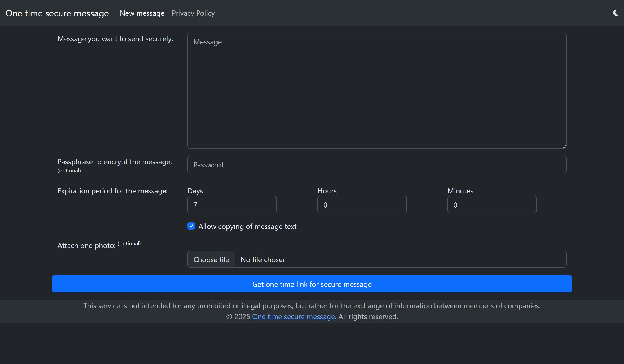The width and height of the screenshot is (624, 364).
Task: Click the Minutes field label text
Action: tap(460, 191)
